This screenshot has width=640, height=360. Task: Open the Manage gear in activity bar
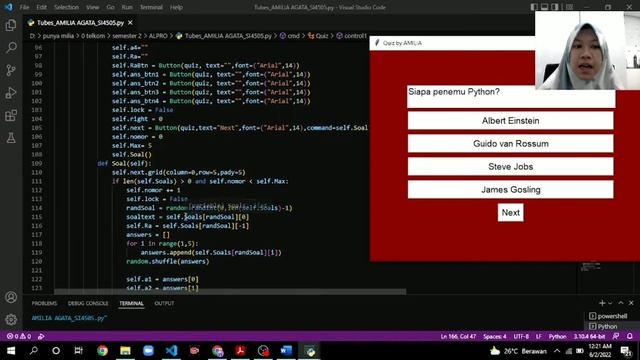point(11,319)
